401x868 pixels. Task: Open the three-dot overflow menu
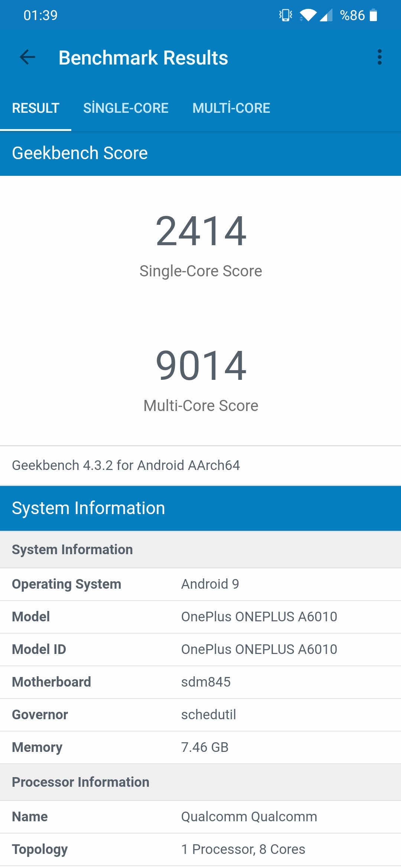click(x=379, y=57)
